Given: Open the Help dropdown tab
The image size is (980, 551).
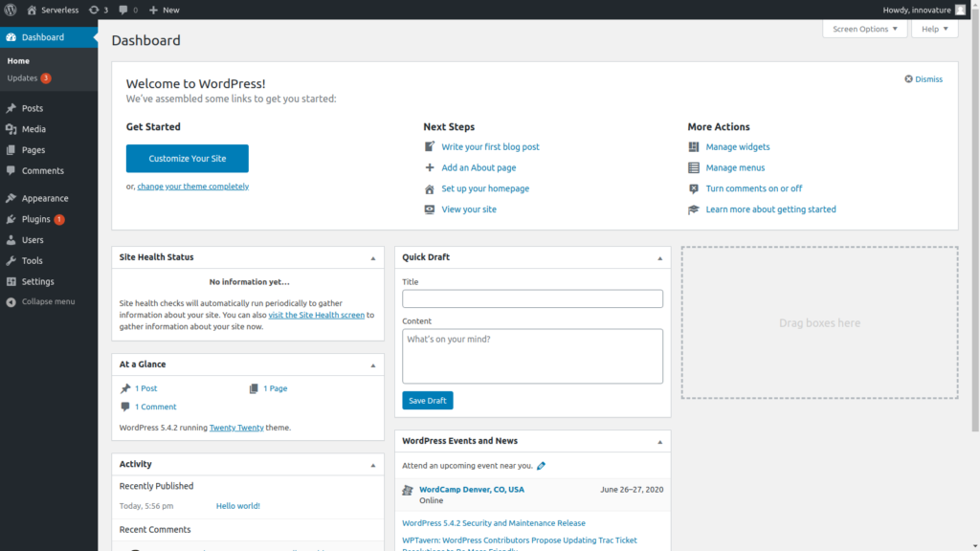Looking at the screenshot, I should tap(934, 29).
